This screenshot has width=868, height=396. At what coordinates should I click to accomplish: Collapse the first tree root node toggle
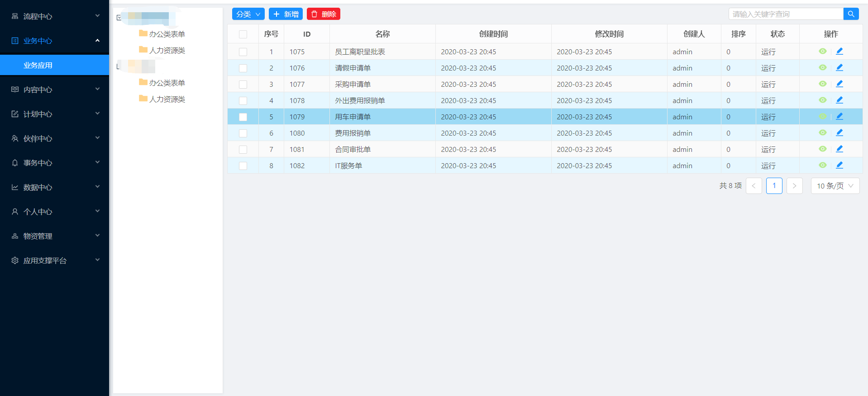pyautogui.click(x=119, y=18)
